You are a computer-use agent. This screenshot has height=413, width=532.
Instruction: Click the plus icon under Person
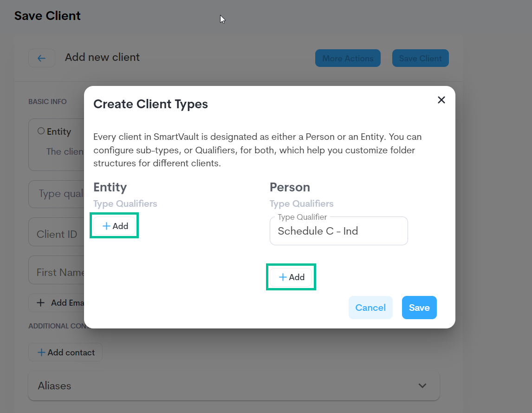(283, 277)
